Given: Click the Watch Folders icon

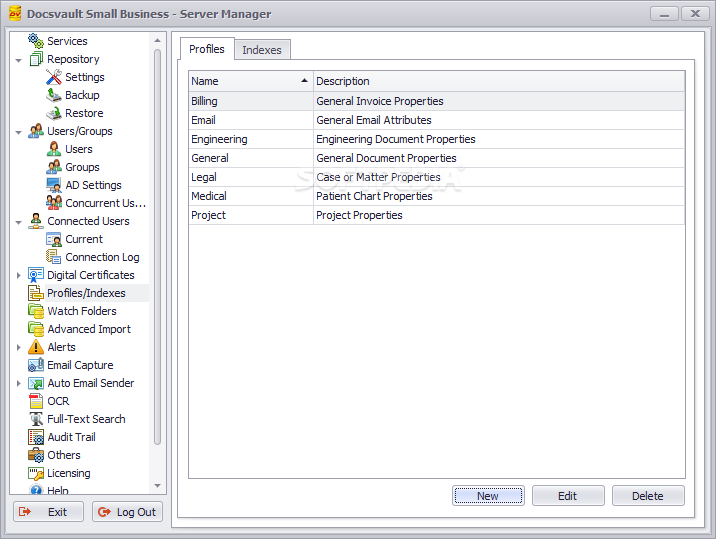Looking at the screenshot, I should (36, 311).
